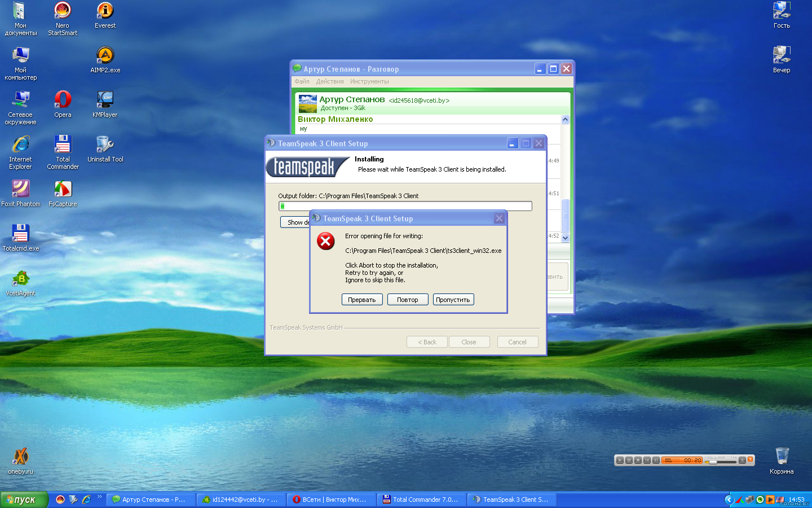Image resolution: width=812 pixels, height=508 pixels.
Task: Click Повтор to retry writing file
Action: click(408, 300)
